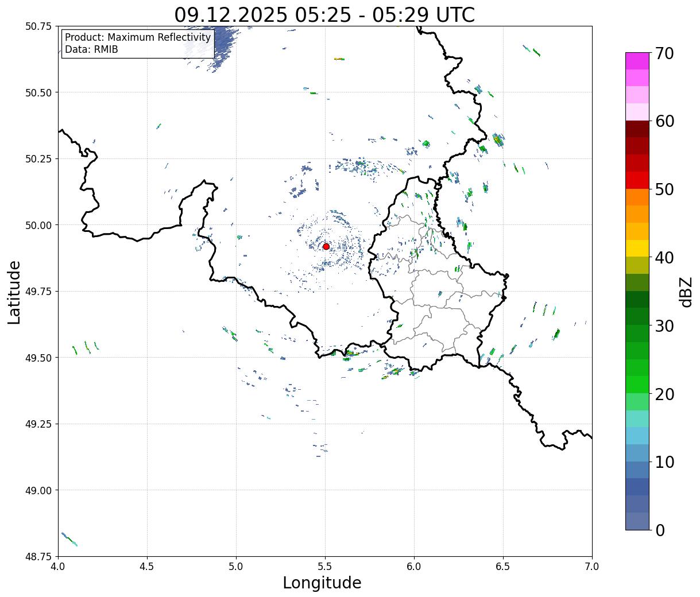Click the colorbar tick label '30'
Screen dimensions: 700x597
tap(664, 325)
